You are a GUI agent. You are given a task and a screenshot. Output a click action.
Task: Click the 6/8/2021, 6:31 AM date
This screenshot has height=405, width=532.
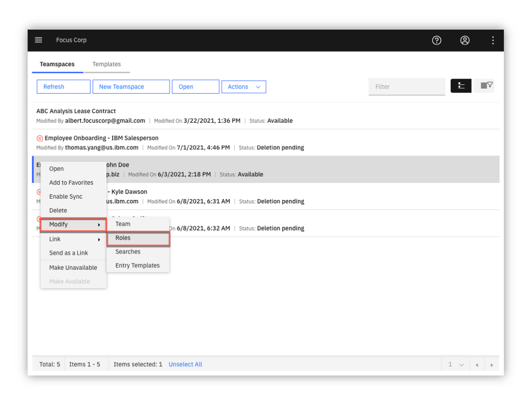(x=204, y=201)
